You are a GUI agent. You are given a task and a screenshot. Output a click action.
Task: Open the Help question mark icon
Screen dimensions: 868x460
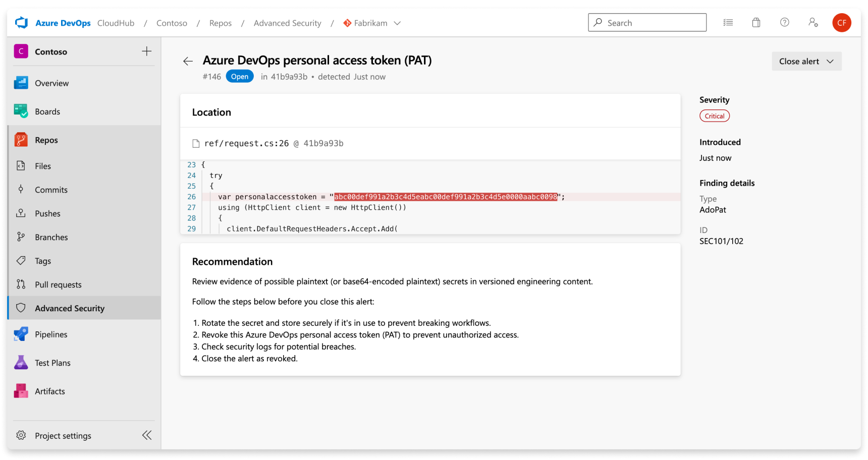pos(784,23)
